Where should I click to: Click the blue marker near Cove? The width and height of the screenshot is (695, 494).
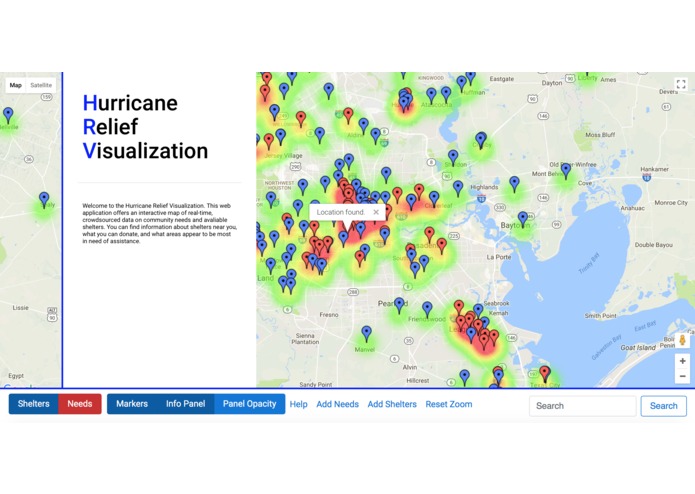point(566,171)
